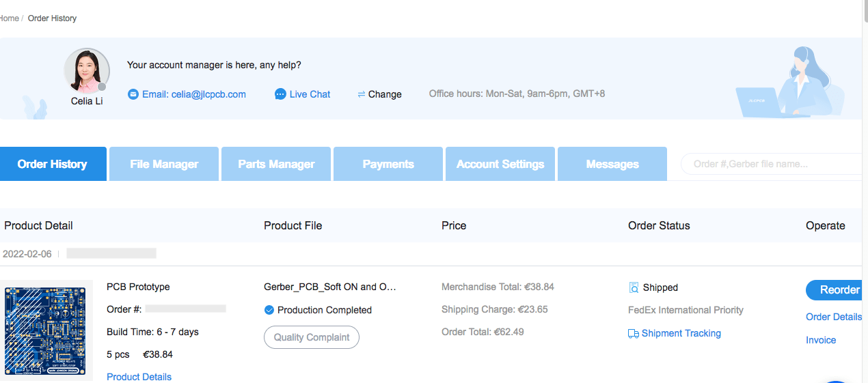Click the Product Detail column header

pos(38,226)
